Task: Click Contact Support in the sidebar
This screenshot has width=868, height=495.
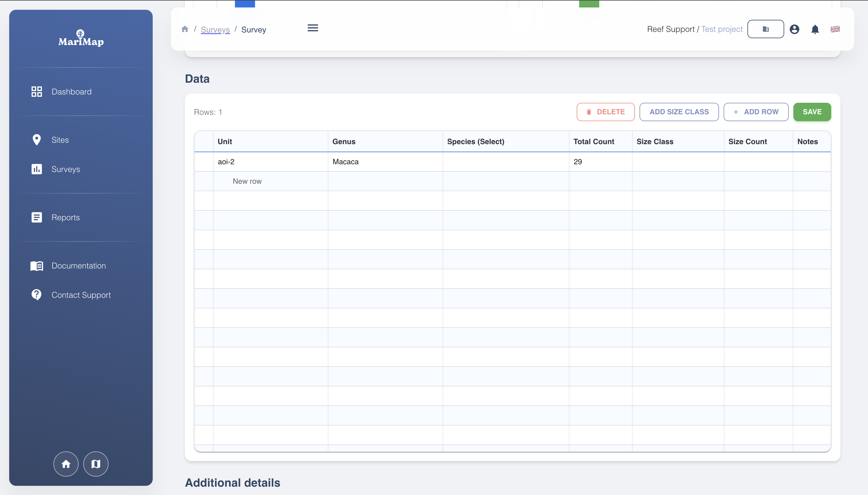Action: point(81,295)
